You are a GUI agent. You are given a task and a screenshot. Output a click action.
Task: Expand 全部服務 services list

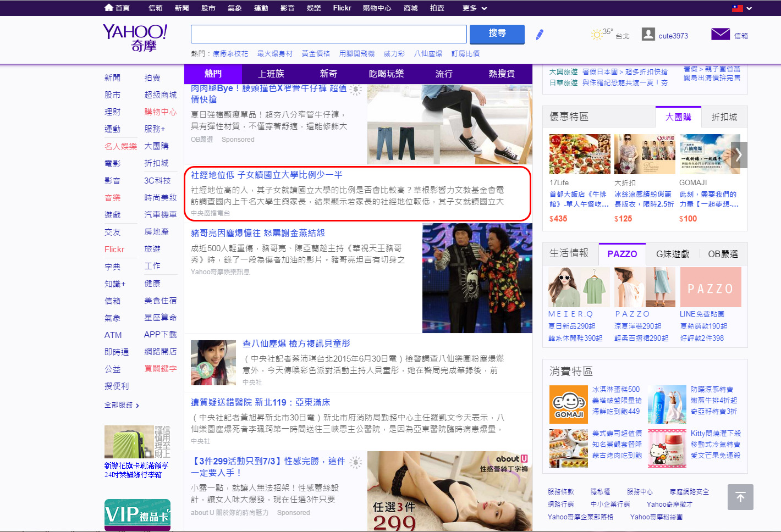point(122,405)
